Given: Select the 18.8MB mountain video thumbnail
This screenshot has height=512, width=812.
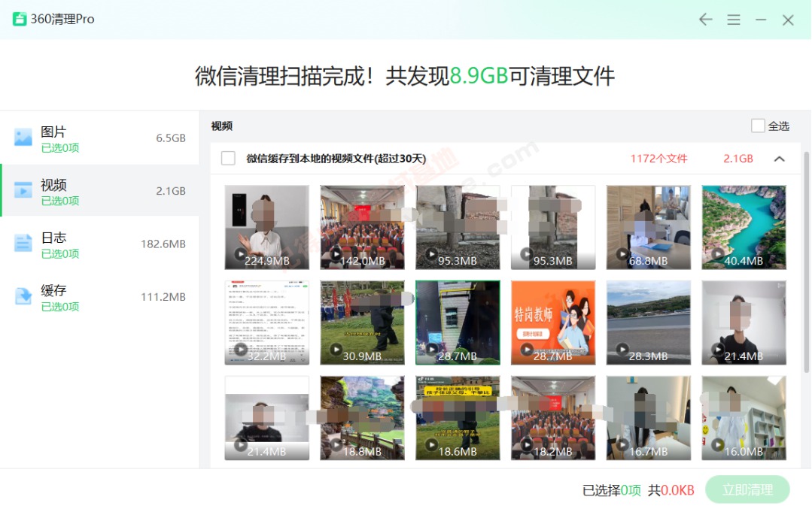Looking at the screenshot, I should 362,418.
